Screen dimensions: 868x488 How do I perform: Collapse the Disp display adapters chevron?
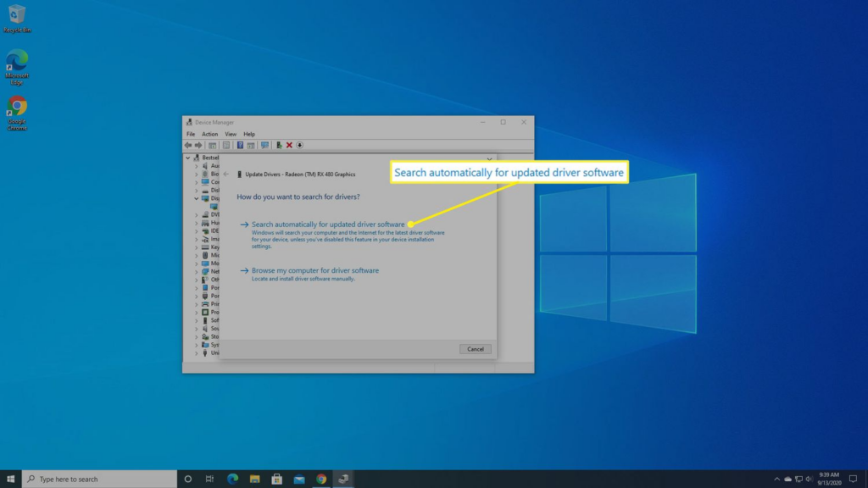tap(196, 198)
